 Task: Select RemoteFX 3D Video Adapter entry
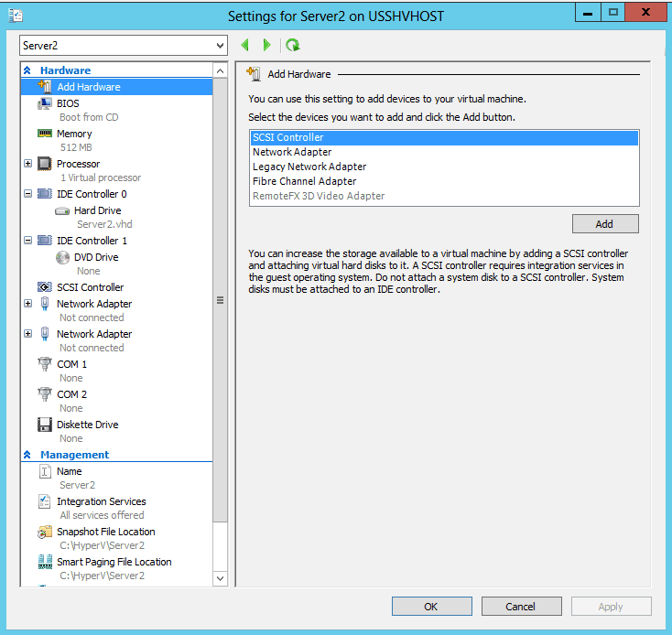pos(444,196)
